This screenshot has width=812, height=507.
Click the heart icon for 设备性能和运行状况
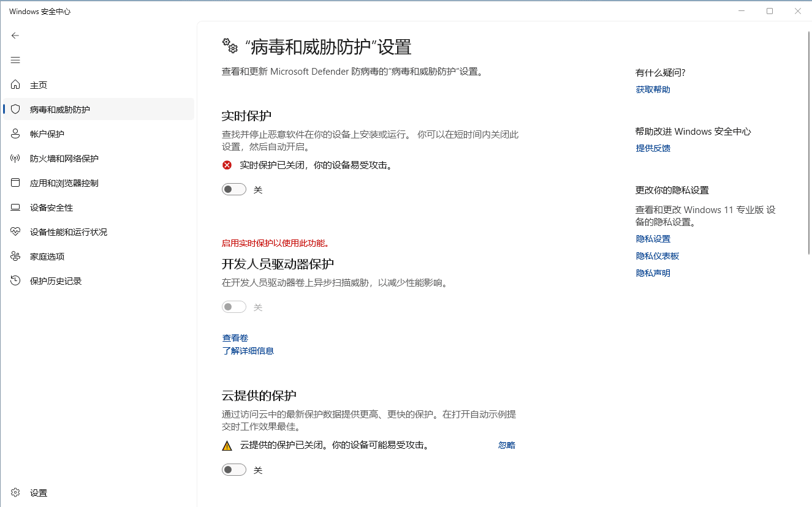[15, 232]
